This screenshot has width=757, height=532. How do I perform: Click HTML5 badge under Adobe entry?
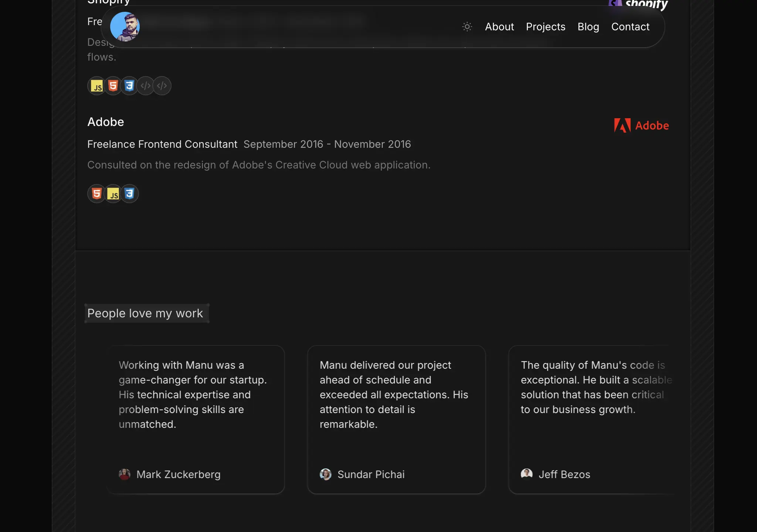[x=97, y=194]
